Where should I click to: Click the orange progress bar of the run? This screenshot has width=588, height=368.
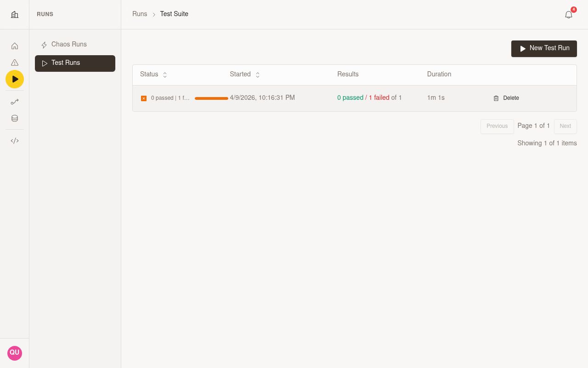pos(211,98)
